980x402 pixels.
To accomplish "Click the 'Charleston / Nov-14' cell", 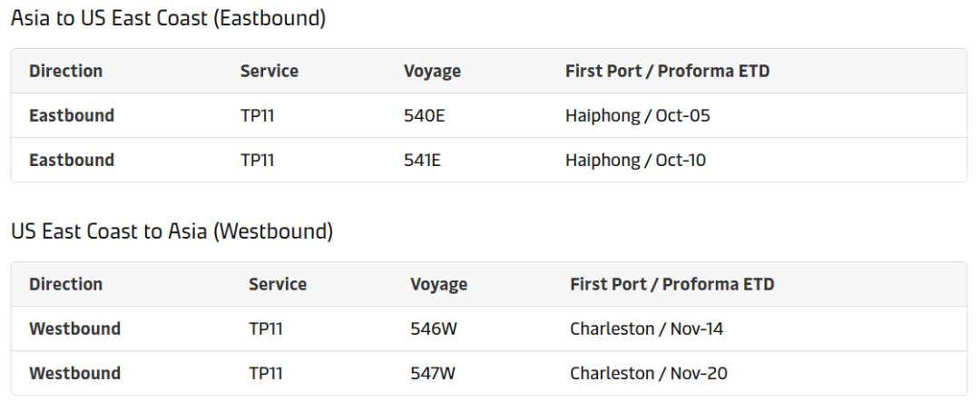I will [x=646, y=328].
